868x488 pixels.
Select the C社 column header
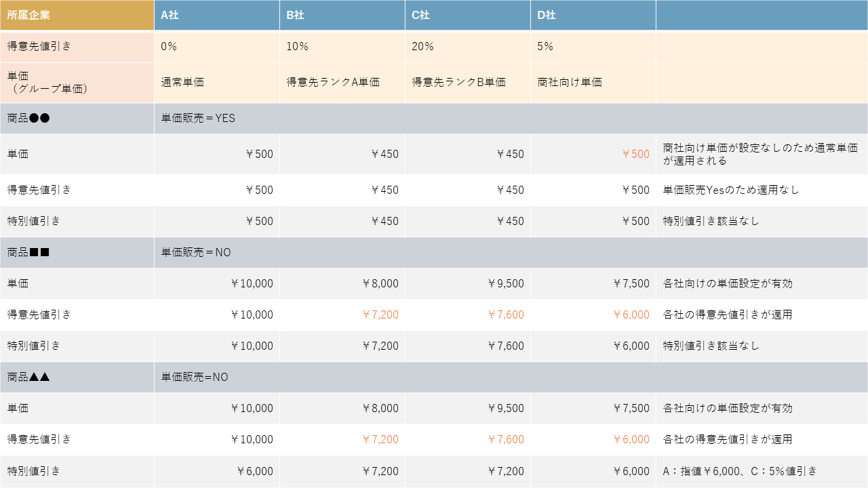click(x=468, y=15)
